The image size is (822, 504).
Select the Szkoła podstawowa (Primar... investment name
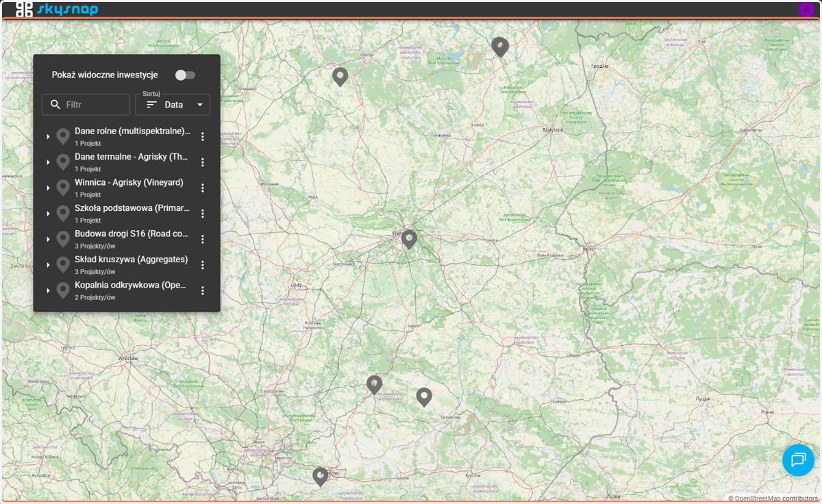click(132, 207)
